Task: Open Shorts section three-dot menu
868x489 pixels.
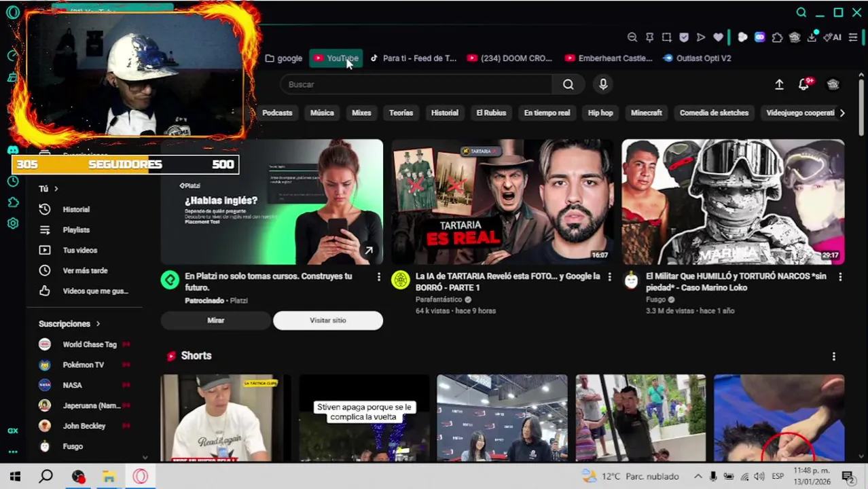Action: pos(834,356)
